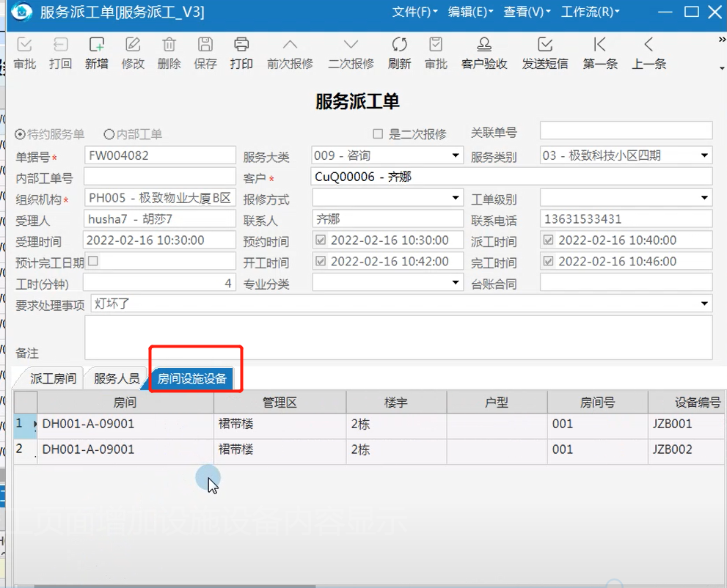
Task: Click the application logo icon in title bar
Action: pyautogui.click(x=21, y=12)
